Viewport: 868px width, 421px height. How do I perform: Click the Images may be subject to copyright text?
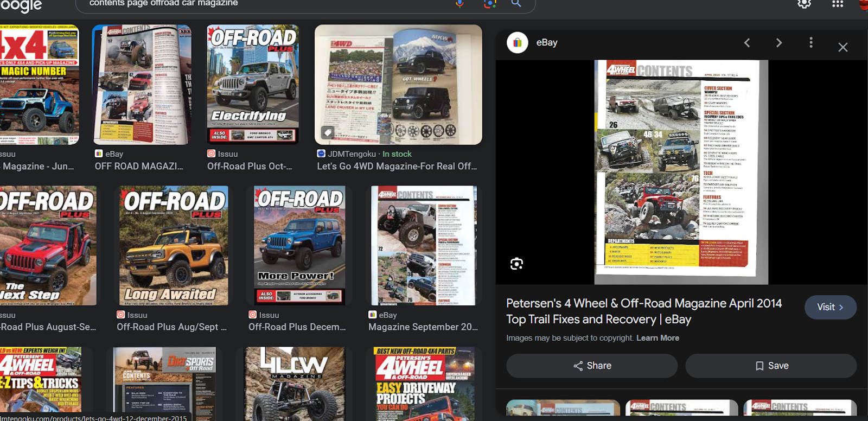tap(570, 338)
